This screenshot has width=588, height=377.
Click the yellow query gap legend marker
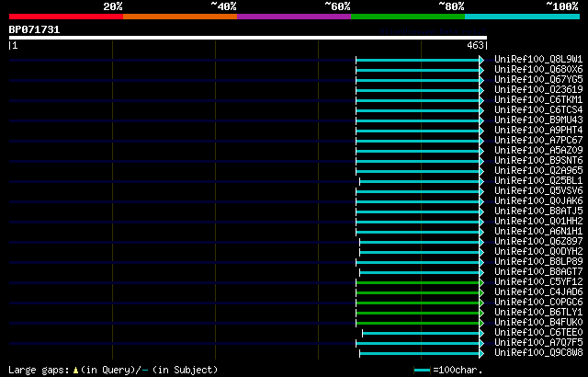pos(75,371)
